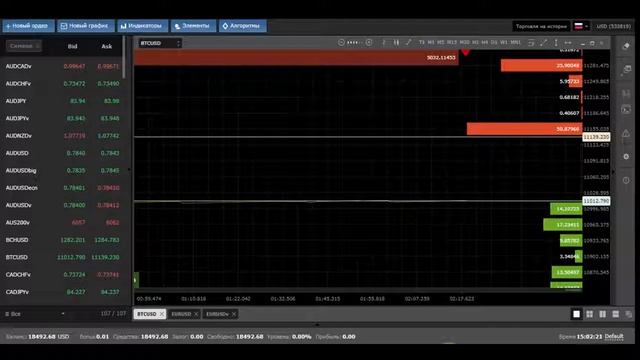The image size is (640, 360).
Task: Select the AUS200v row in watchlist
Action: pyautogui.click(x=62, y=222)
